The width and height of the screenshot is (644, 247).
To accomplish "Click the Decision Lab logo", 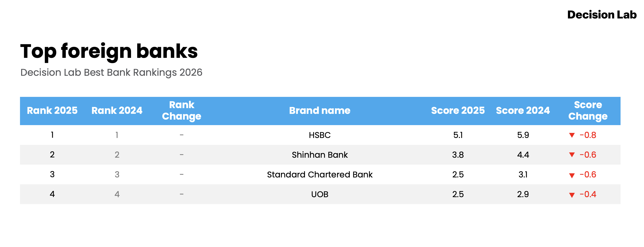I will tap(602, 15).
